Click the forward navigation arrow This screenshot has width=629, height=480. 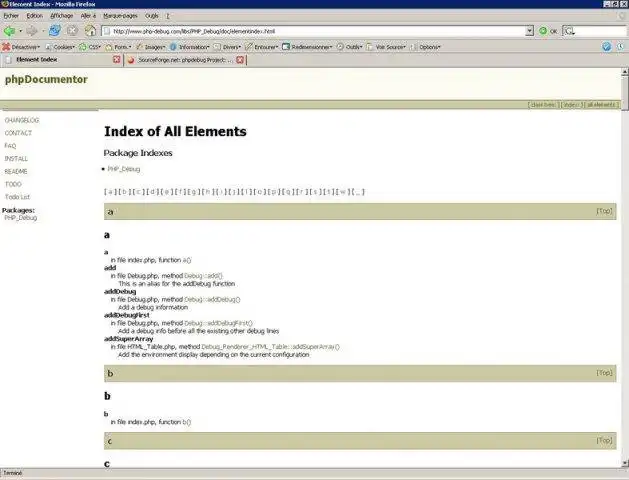31,30
